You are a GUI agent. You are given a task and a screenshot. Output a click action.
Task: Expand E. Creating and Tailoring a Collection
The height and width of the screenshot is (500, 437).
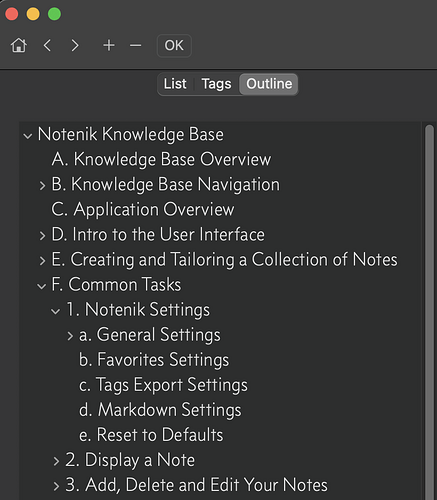pyautogui.click(x=42, y=261)
